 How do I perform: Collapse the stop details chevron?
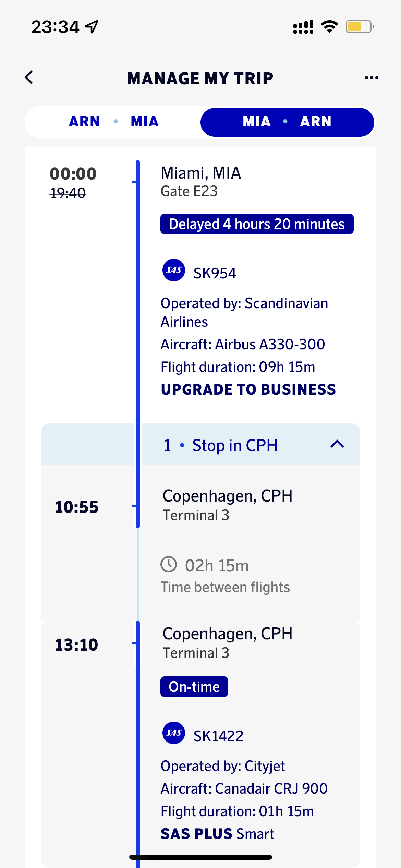click(x=337, y=444)
